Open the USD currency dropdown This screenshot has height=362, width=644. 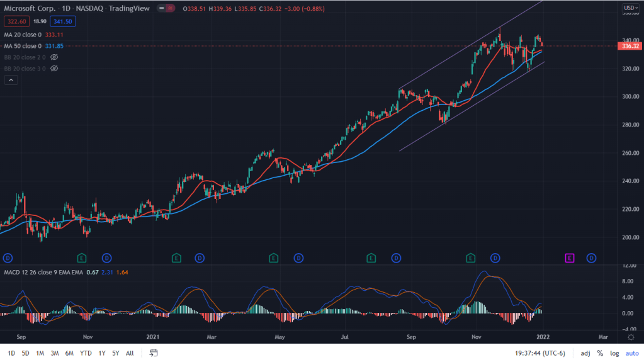630,8
